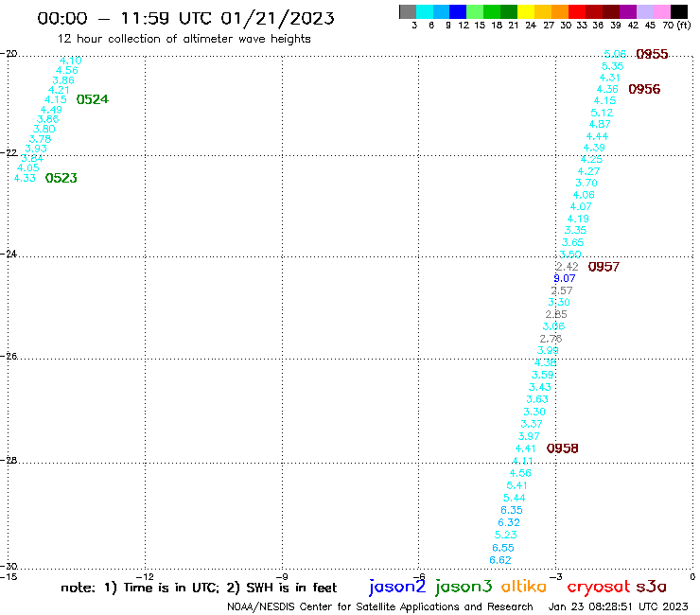Click the Jan 23 08:28:51 UTC timestamp
700x615 pixels.
[618, 606]
